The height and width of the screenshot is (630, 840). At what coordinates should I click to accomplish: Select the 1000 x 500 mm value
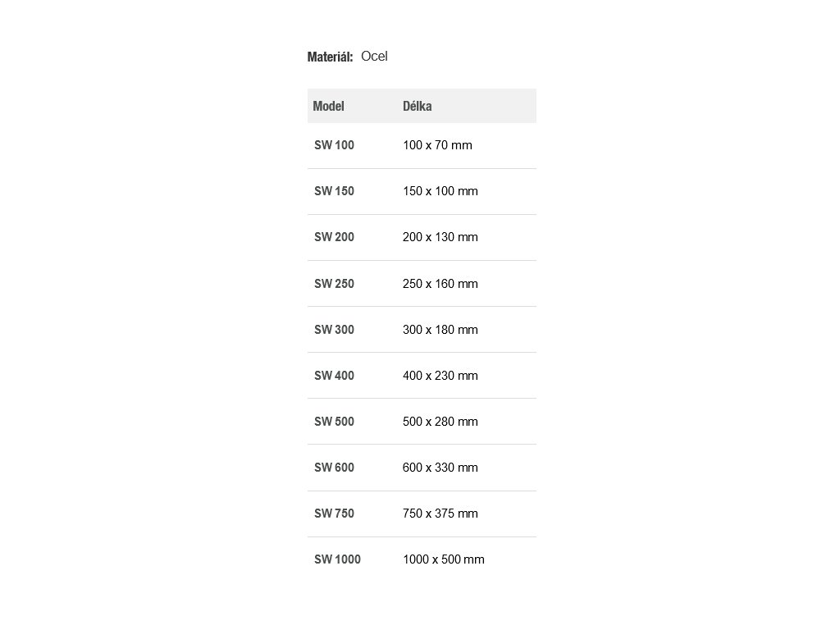443,559
